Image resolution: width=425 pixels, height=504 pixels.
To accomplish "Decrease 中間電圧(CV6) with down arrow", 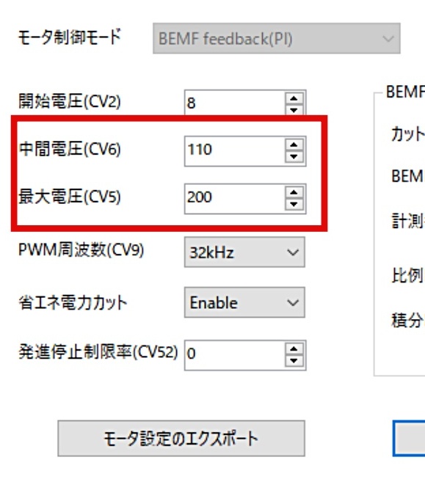I will click(294, 157).
